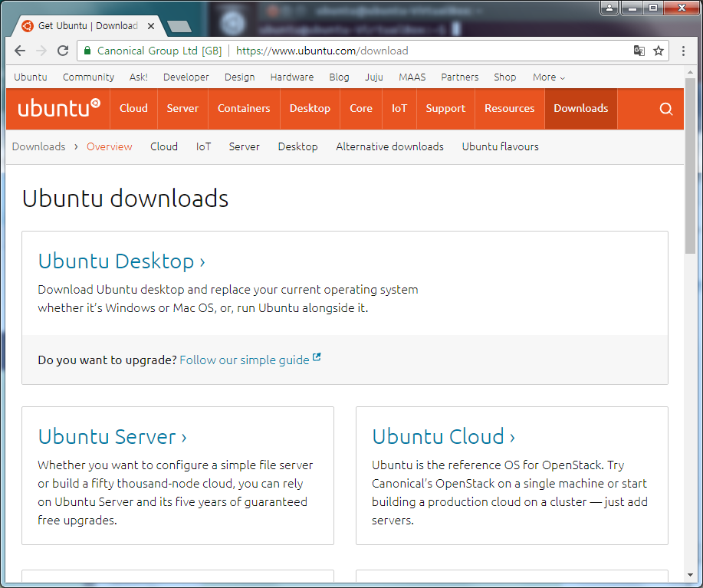
Task: Click the scrollbar up arrow
Action: click(x=690, y=72)
